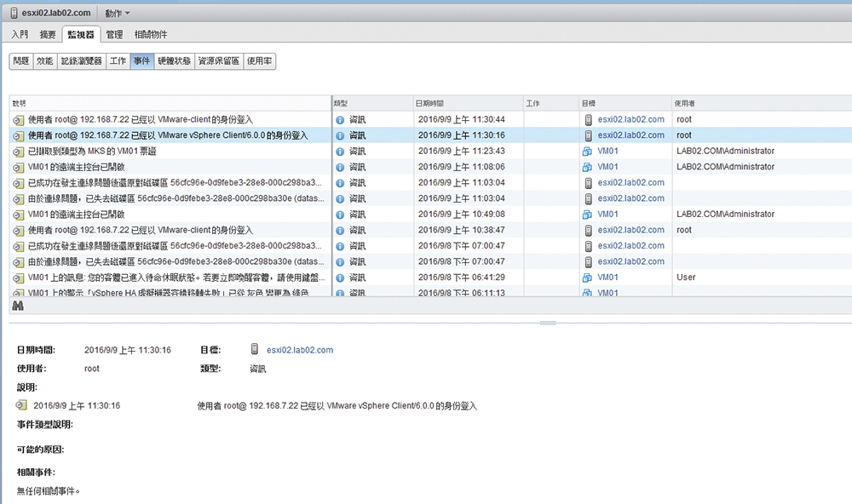The height and width of the screenshot is (504, 852).
Task: Open the esxi02.lab02.com target link in details pane
Action: [x=300, y=350]
